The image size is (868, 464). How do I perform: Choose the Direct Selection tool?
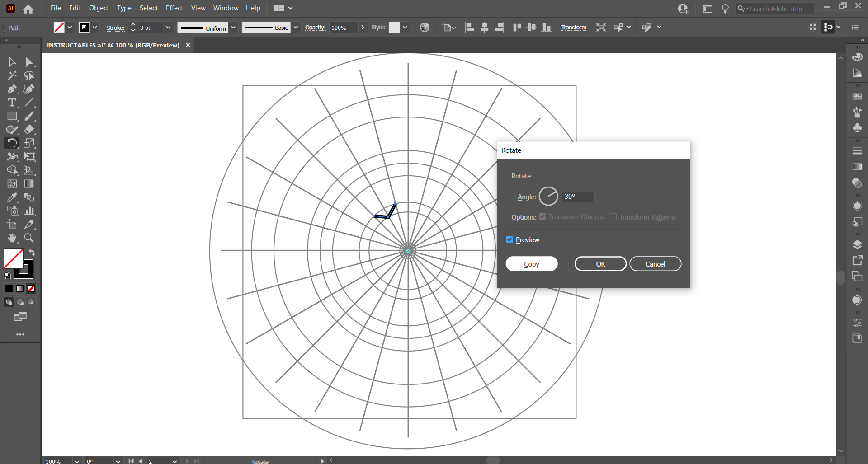[29, 62]
